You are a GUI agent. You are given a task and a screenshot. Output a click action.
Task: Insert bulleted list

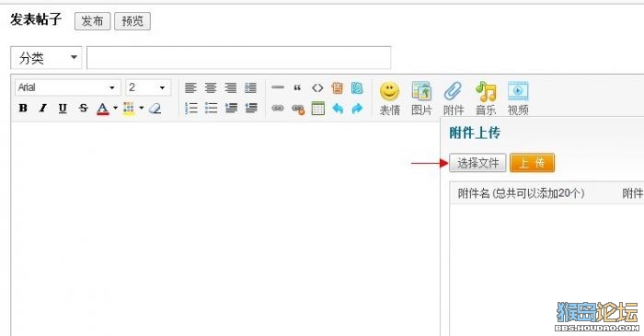[211, 108]
